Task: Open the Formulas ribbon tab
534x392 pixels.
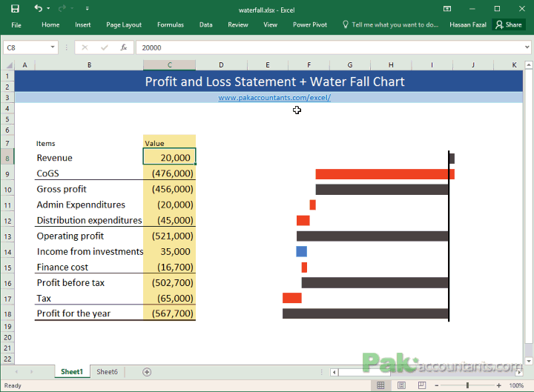Action: (x=171, y=25)
